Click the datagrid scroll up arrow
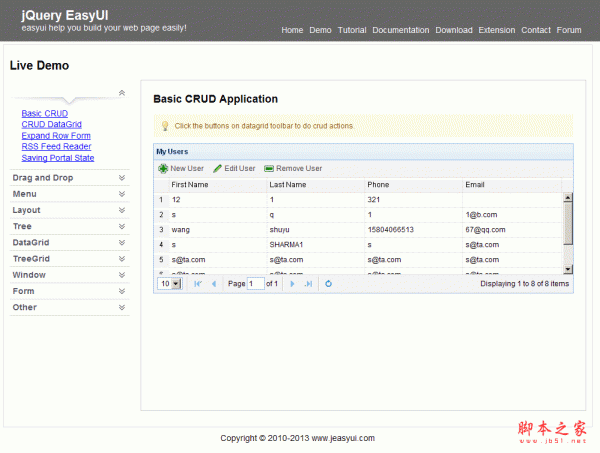600x453 pixels. pos(568,197)
